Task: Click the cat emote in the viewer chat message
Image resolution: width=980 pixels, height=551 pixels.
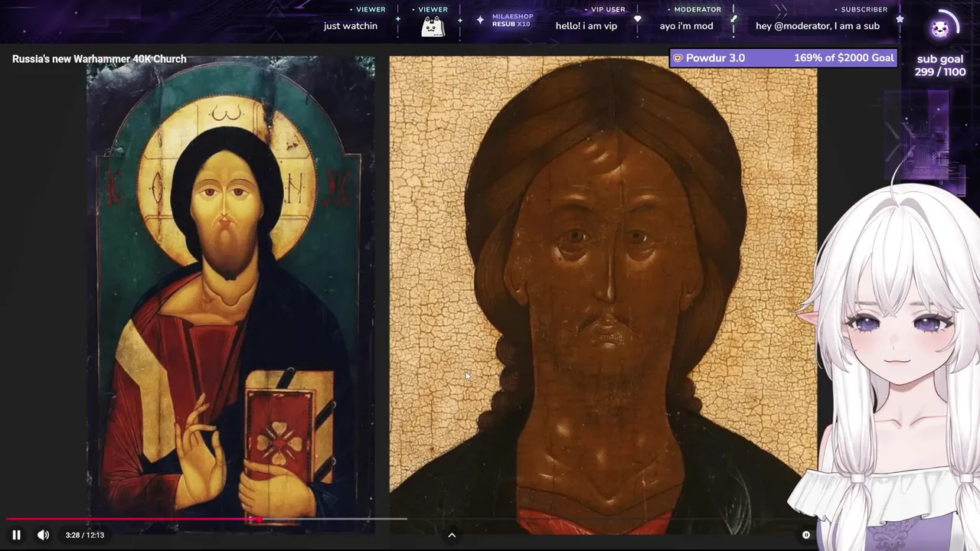Action: 433,27
